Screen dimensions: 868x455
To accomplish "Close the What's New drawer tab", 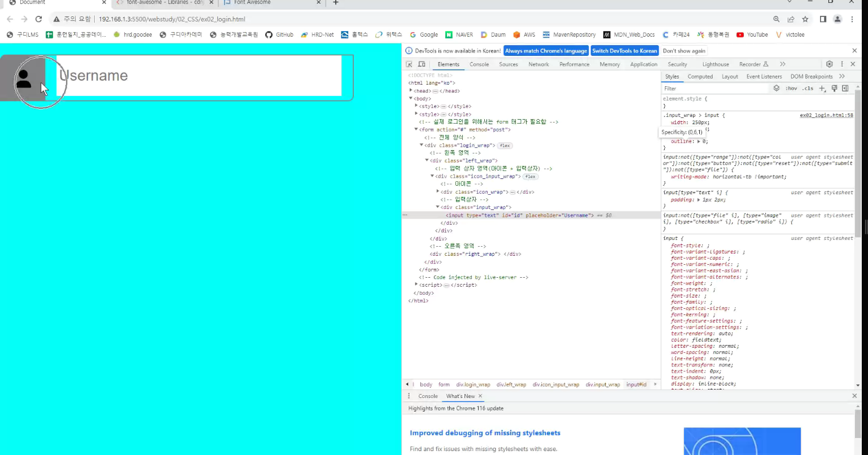I will click(x=480, y=396).
